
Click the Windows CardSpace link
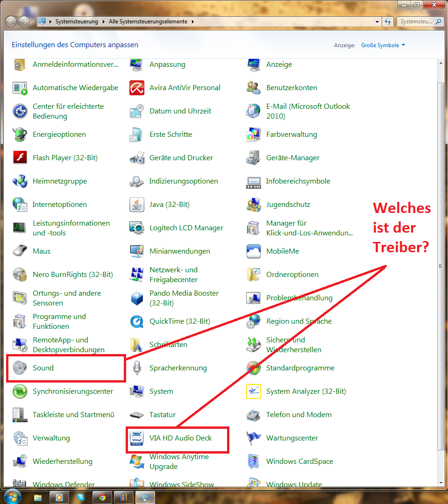(x=299, y=461)
